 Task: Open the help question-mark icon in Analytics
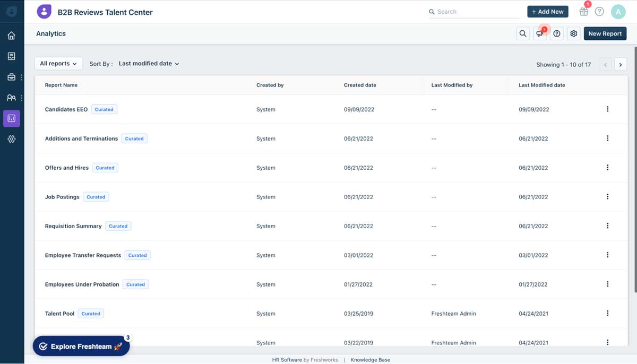tap(556, 33)
